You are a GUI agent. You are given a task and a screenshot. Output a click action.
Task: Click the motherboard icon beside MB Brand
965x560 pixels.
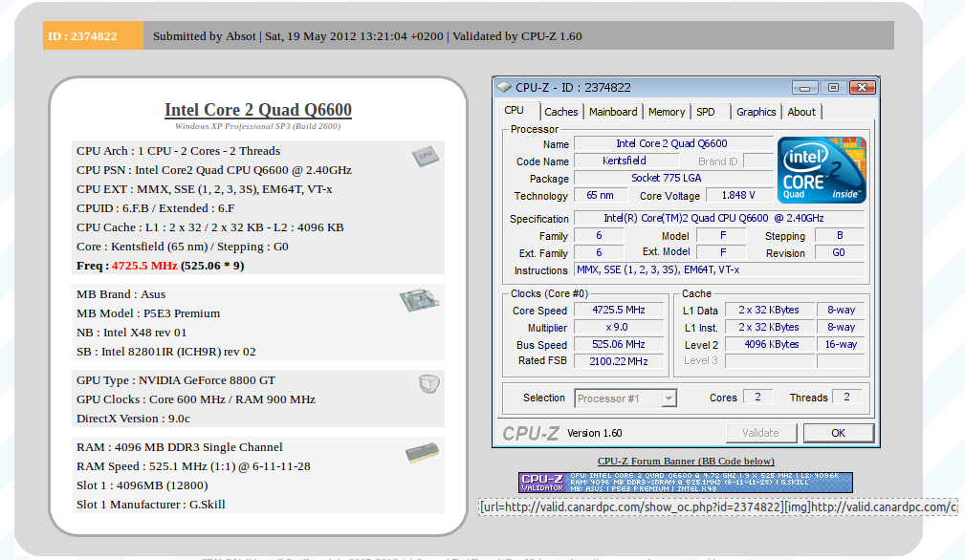[x=419, y=300]
